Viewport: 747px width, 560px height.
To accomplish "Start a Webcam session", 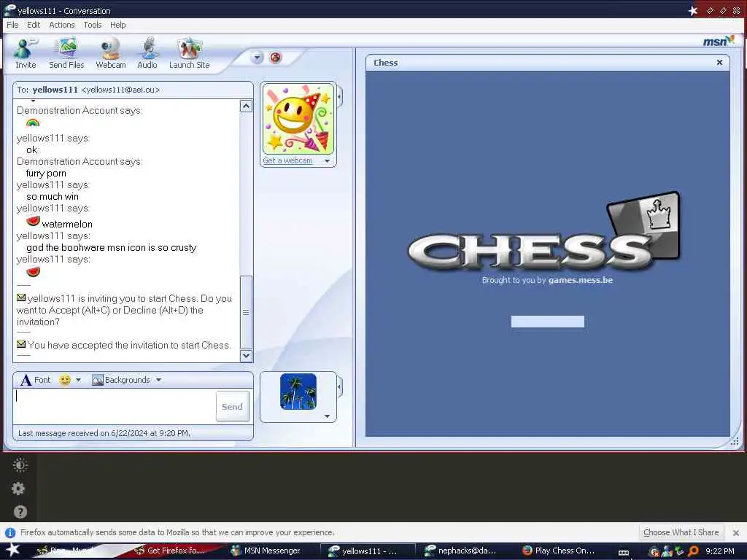I will pyautogui.click(x=111, y=53).
